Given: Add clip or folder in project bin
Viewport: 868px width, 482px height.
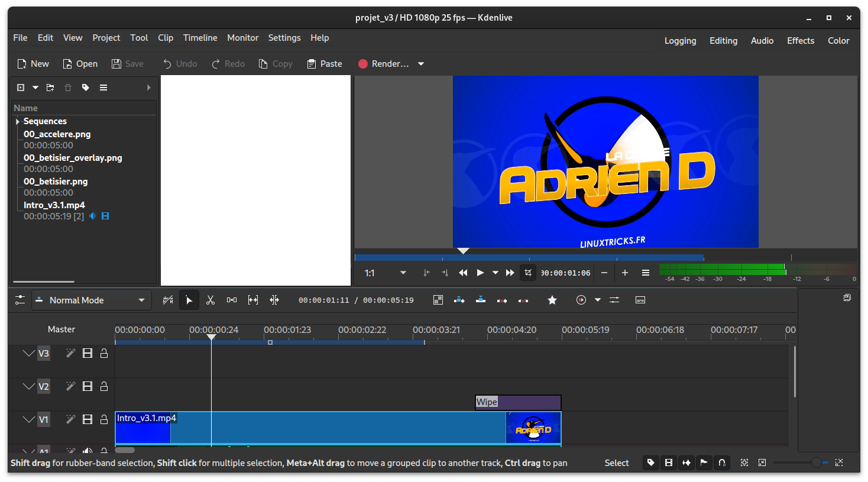Looking at the screenshot, I should point(21,88).
